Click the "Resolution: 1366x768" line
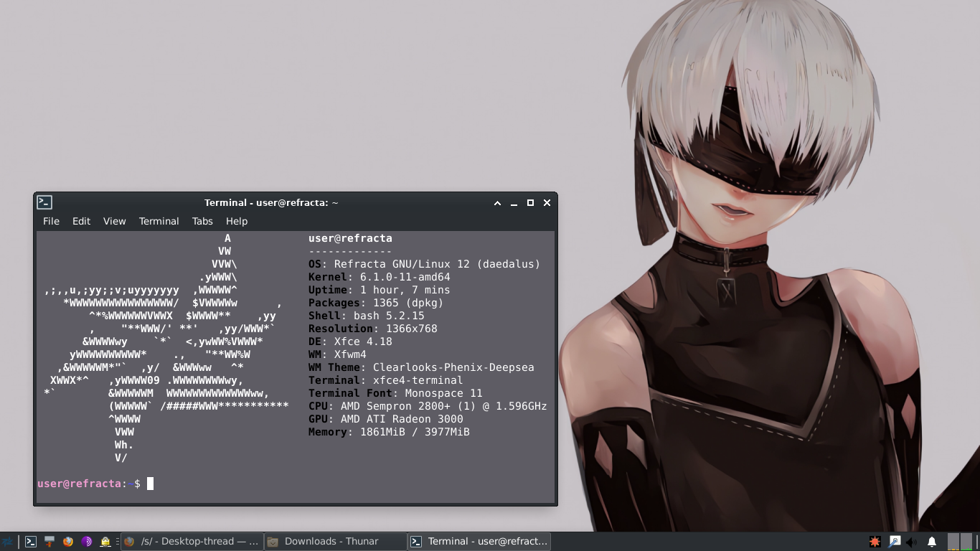 pos(373,329)
